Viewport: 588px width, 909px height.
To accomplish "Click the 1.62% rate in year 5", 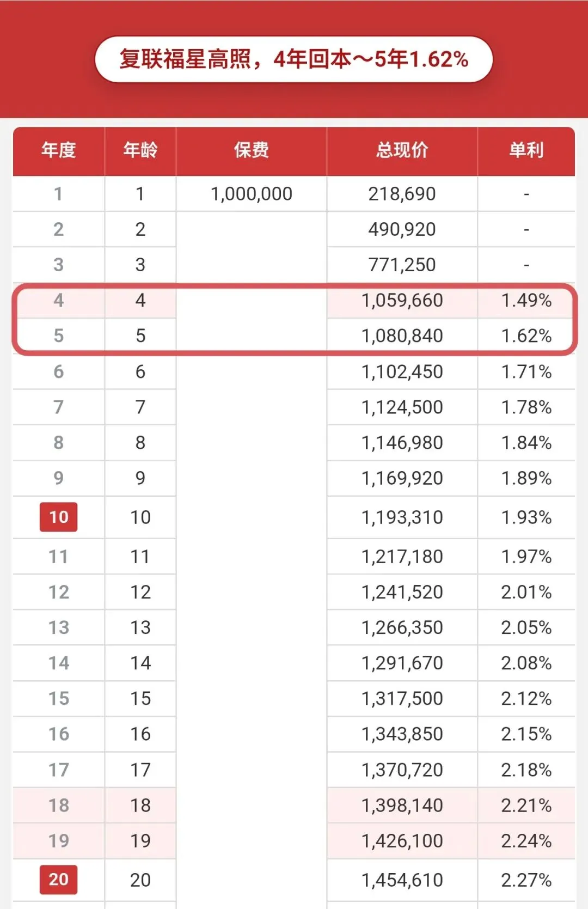I will (526, 335).
